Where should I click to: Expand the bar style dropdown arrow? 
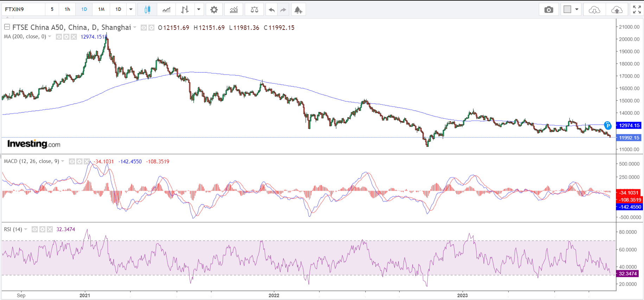199,9
